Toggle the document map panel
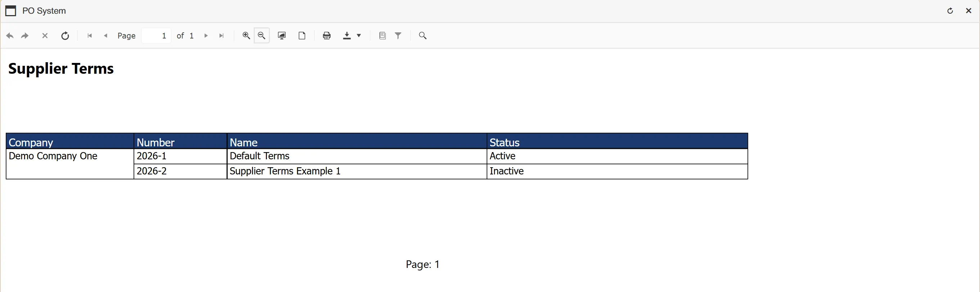Image resolution: width=980 pixels, height=292 pixels. tap(382, 35)
